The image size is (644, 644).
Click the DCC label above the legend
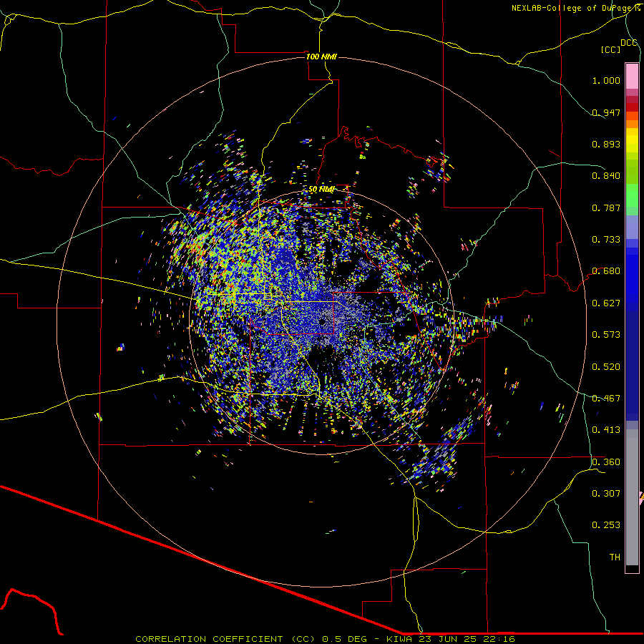point(628,43)
